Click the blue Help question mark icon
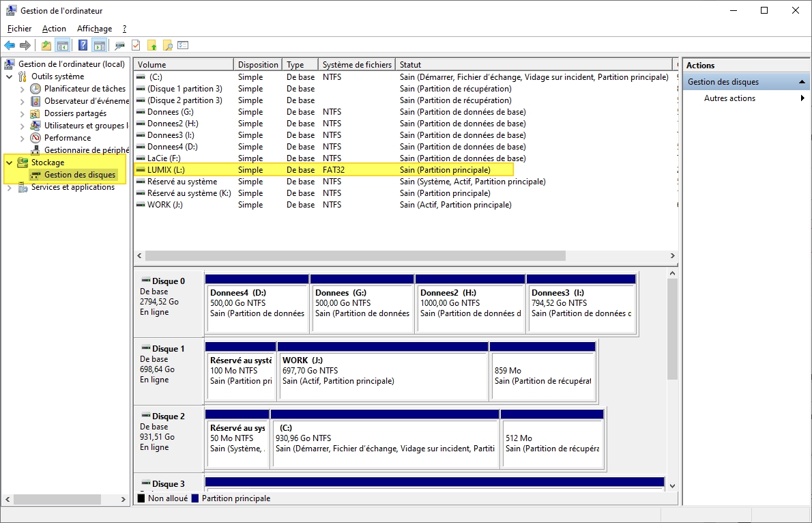Viewport: 812px width, 523px height. coord(83,46)
